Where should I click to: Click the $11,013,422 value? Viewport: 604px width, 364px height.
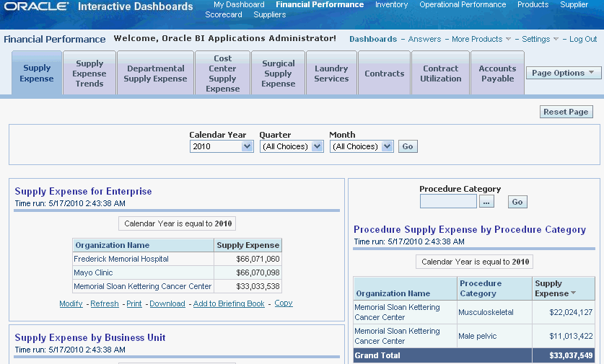point(571,336)
